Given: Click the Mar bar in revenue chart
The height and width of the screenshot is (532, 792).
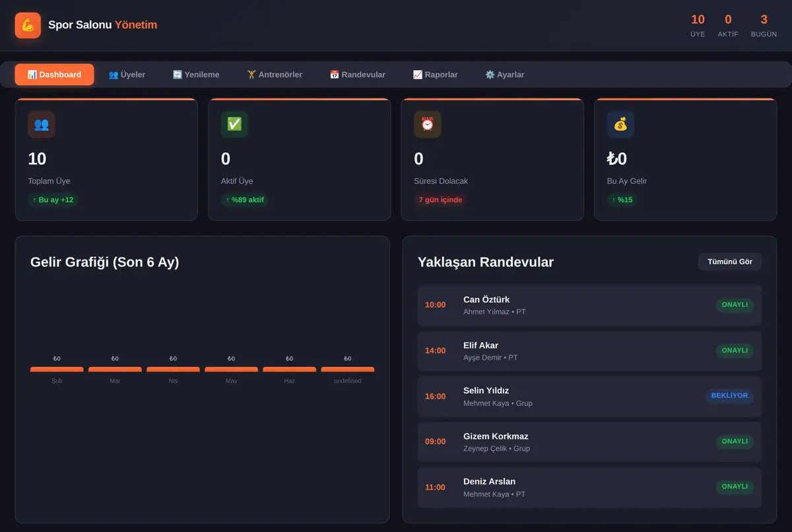Looking at the screenshot, I should click(115, 370).
